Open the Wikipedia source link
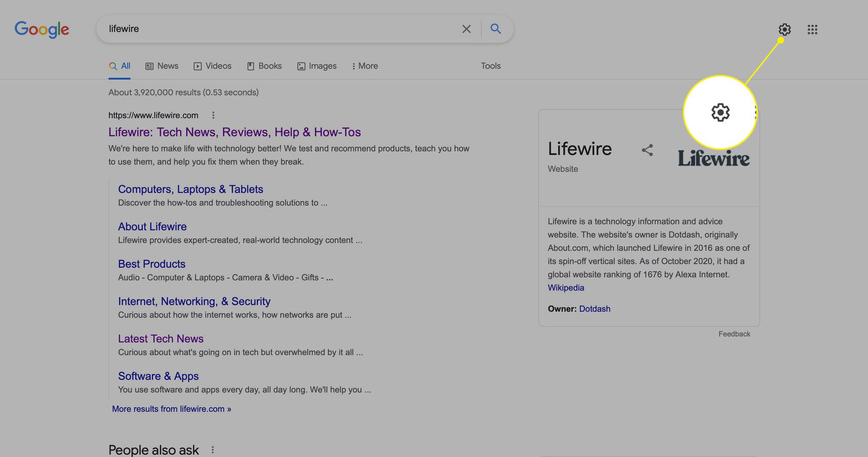Viewport: 868px width, 457px height. pyautogui.click(x=566, y=288)
